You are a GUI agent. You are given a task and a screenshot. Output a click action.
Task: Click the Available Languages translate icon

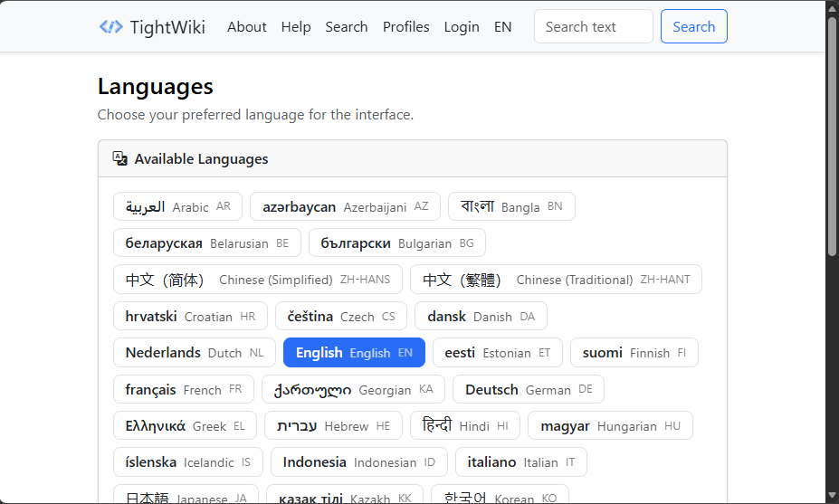(119, 158)
